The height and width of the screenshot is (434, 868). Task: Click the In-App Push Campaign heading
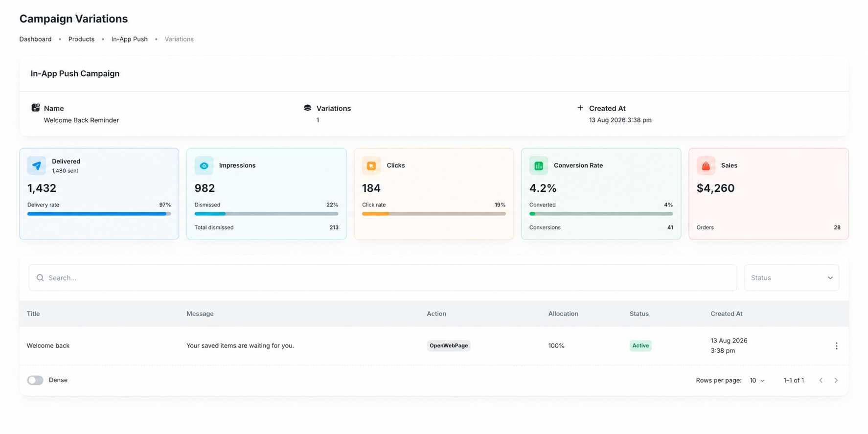pyautogui.click(x=75, y=73)
